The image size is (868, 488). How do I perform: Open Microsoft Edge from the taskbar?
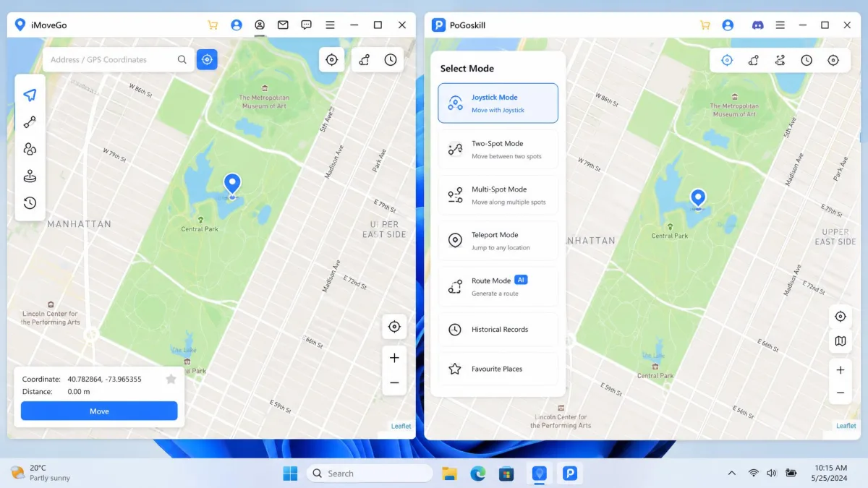coord(478,474)
